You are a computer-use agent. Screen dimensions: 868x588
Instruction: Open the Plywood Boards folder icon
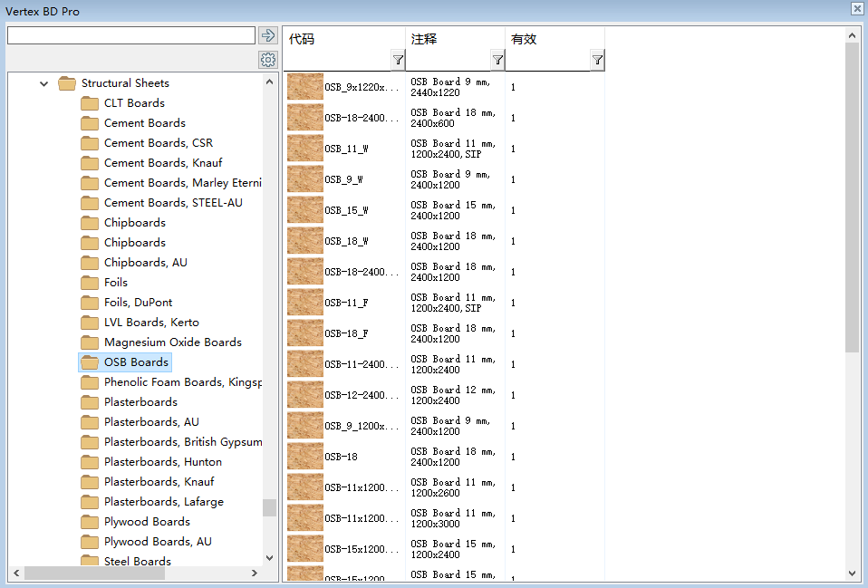pyautogui.click(x=90, y=522)
